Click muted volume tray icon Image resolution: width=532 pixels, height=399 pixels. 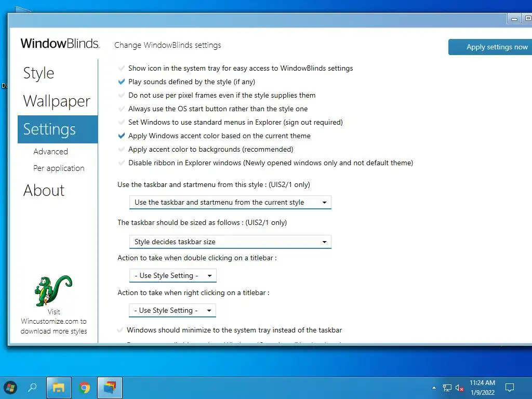click(459, 388)
